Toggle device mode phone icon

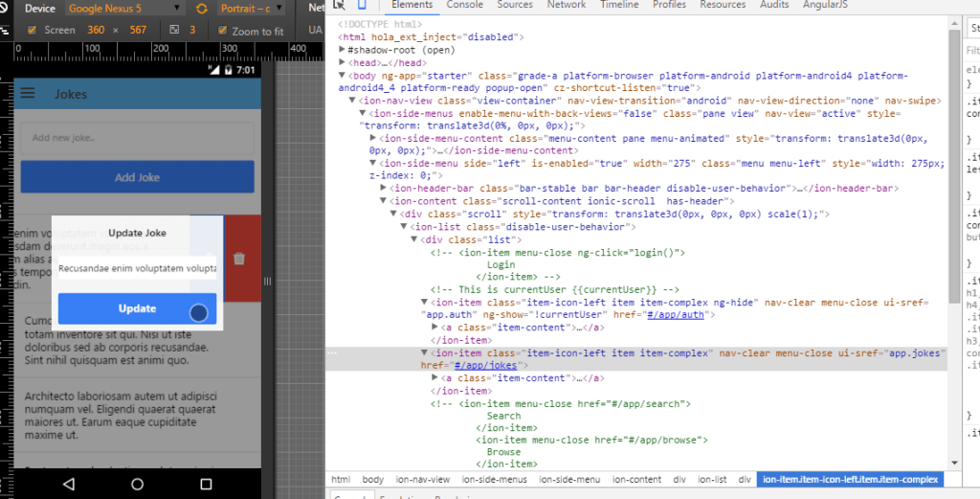[x=362, y=5]
